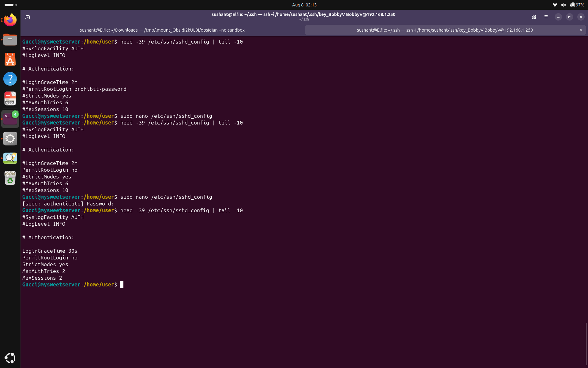The image size is (588, 368).
Task: Launch Firefox from the dock
Action: pyautogui.click(x=10, y=20)
